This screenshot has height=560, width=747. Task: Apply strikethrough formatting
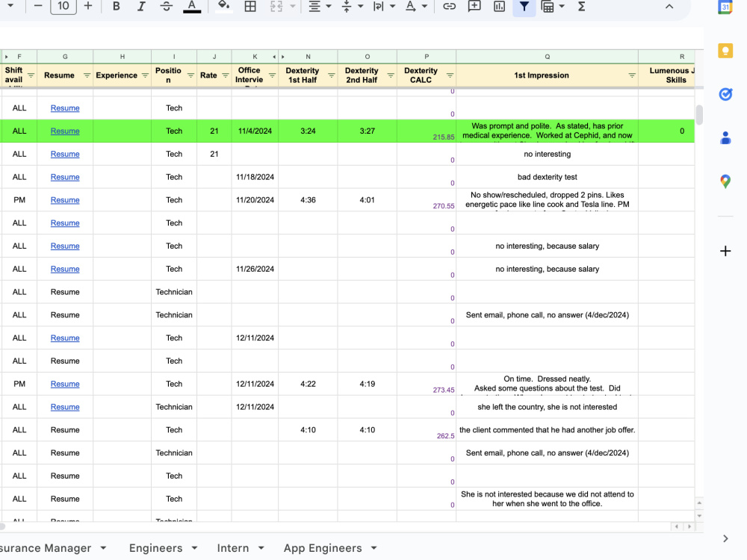(167, 6)
